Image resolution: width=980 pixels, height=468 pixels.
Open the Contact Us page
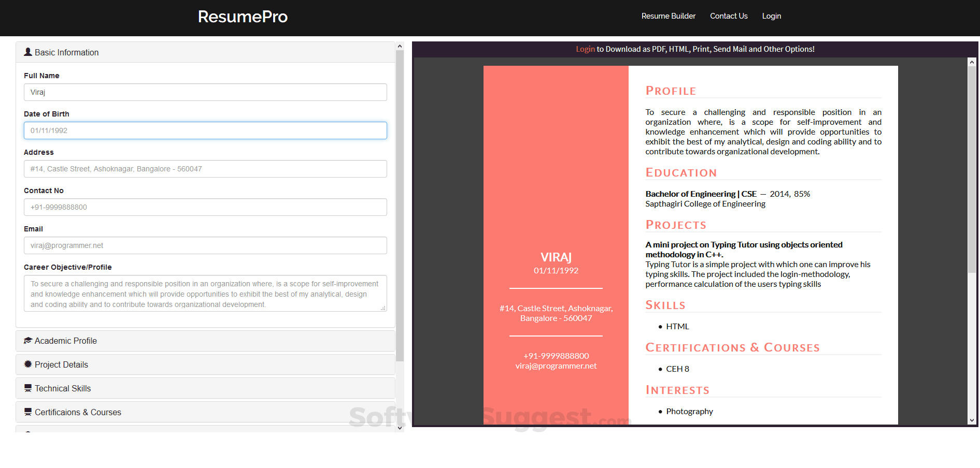coord(729,16)
